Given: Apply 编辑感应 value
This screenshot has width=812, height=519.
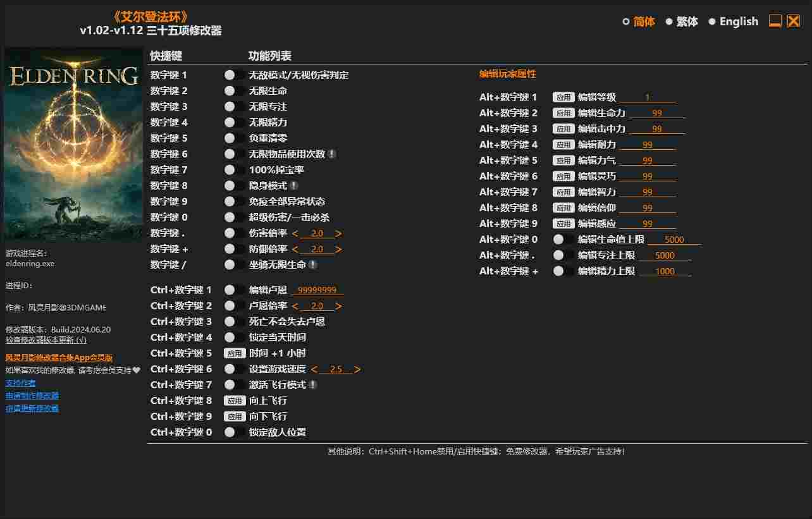Looking at the screenshot, I should (x=563, y=224).
